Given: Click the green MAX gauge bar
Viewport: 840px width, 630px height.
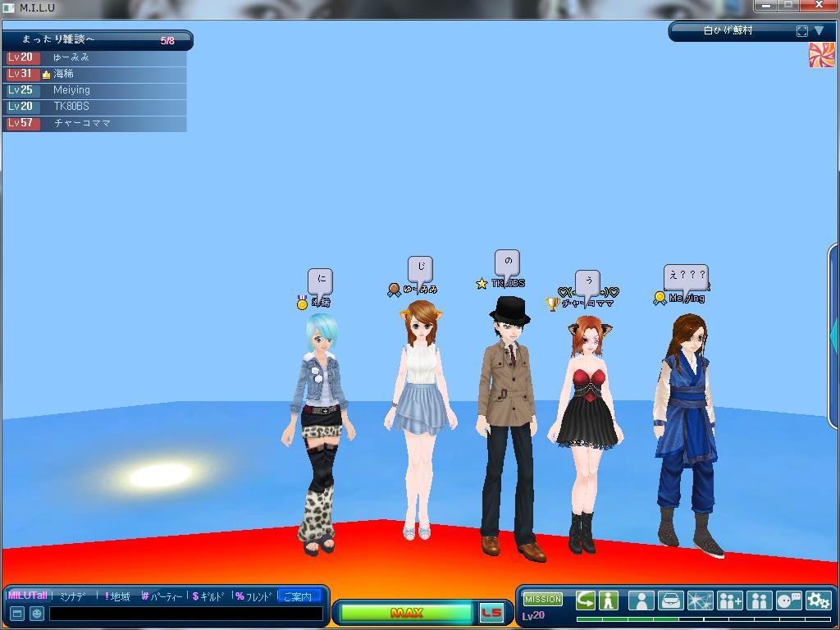Looking at the screenshot, I should click(406, 613).
